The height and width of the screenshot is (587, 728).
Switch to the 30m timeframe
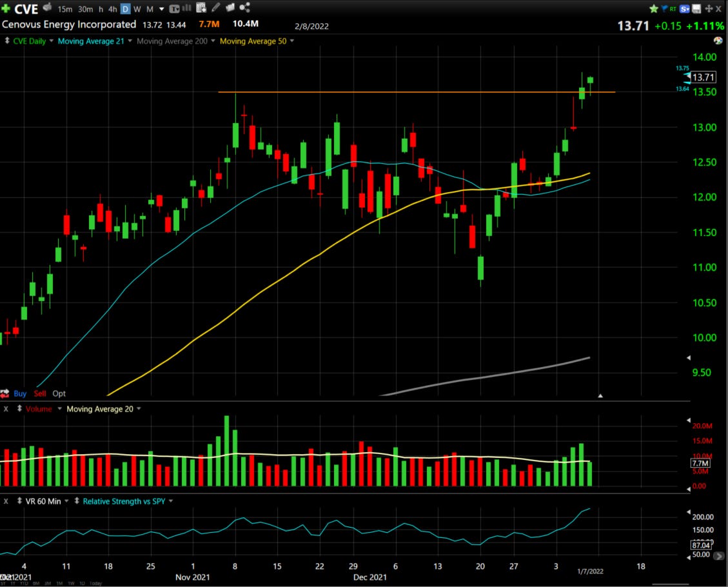[x=85, y=9]
